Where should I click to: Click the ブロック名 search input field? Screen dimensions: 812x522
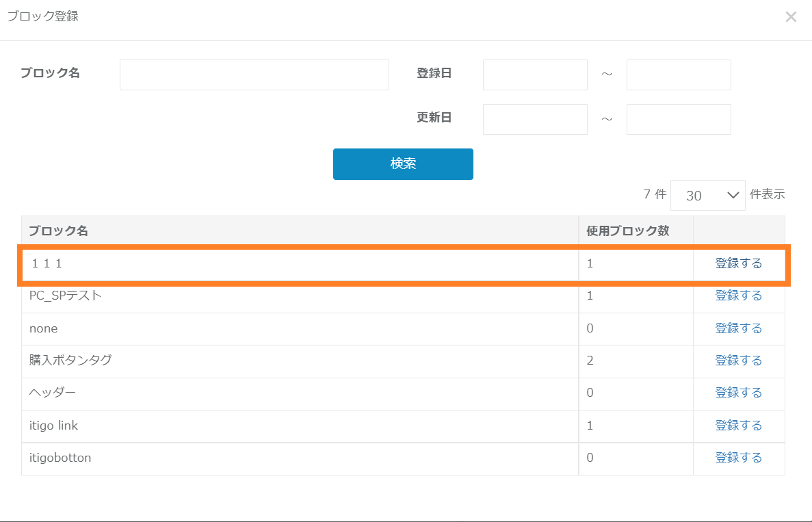(x=254, y=75)
